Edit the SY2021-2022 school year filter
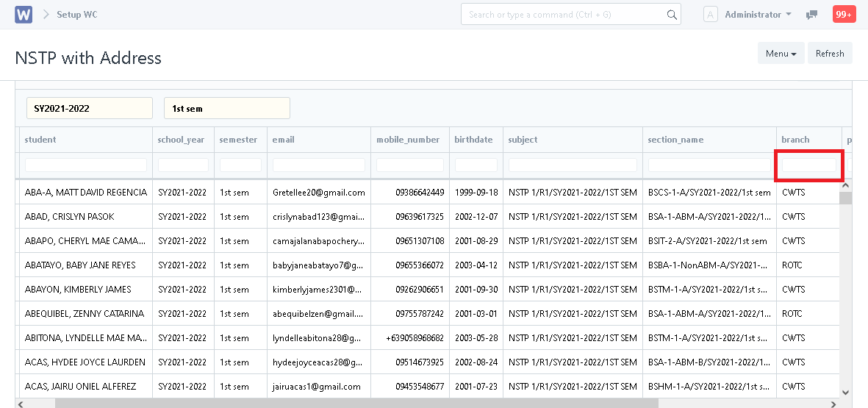The height and width of the screenshot is (408, 868). pyautogui.click(x=90, y=108)
